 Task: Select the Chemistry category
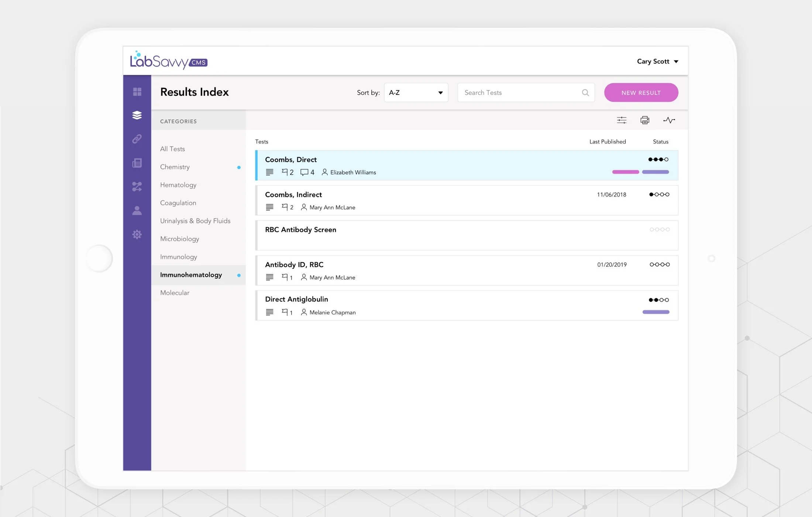point(175,167)
